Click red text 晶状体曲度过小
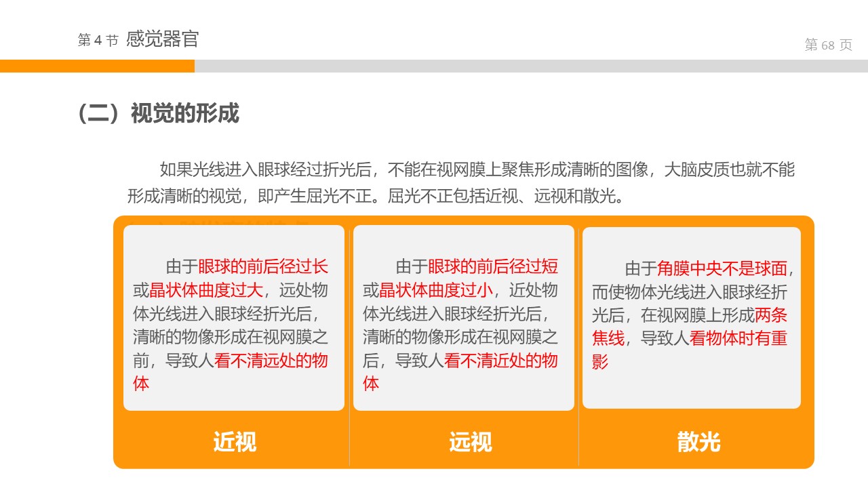Viewport: 868px width, 488px height. pos(436,290)
